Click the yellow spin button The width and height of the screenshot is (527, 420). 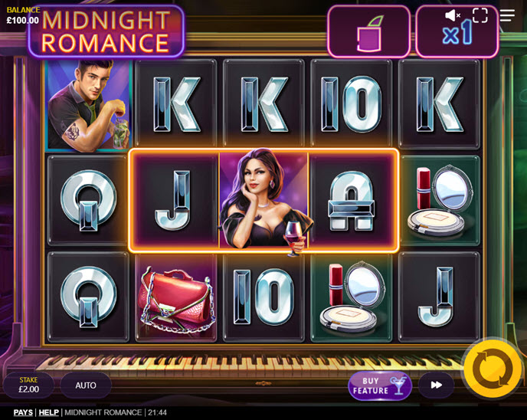pyautogui.click(x=492, y=369)
